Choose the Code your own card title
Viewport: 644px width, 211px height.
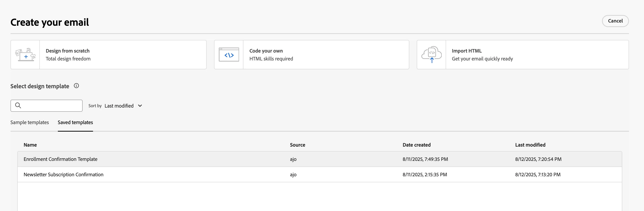click(266, 51)
